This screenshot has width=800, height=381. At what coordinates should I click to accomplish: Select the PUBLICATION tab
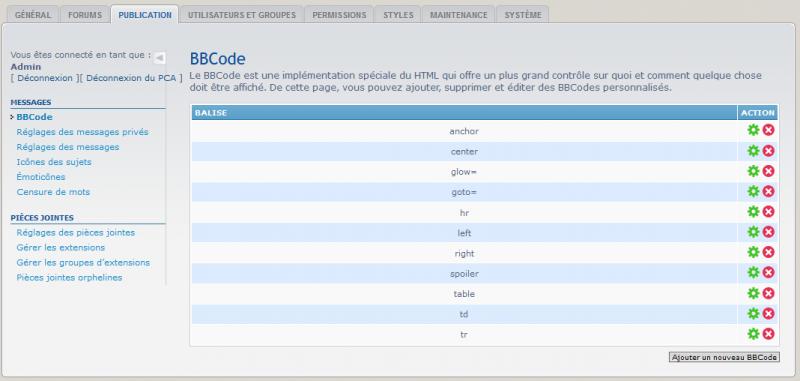tap(145, 15)
